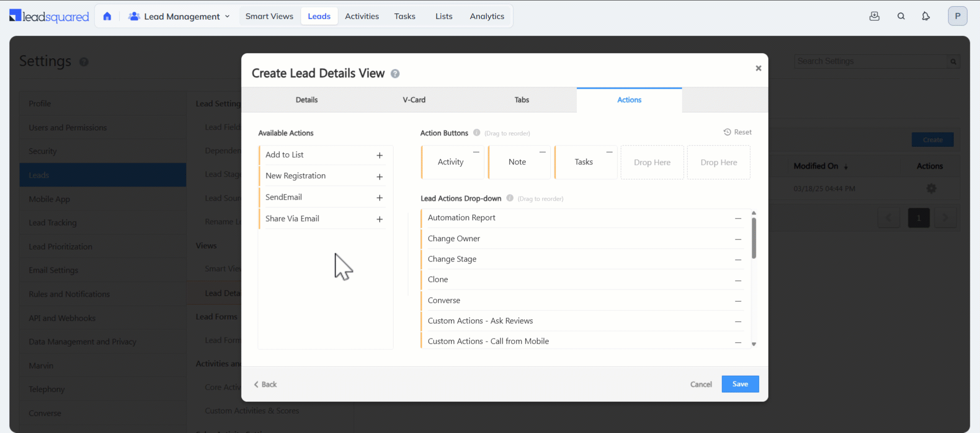Viewport: 980px width, 433px height.
Task: Select the Tasks action button tile
Action: point(585,162)
